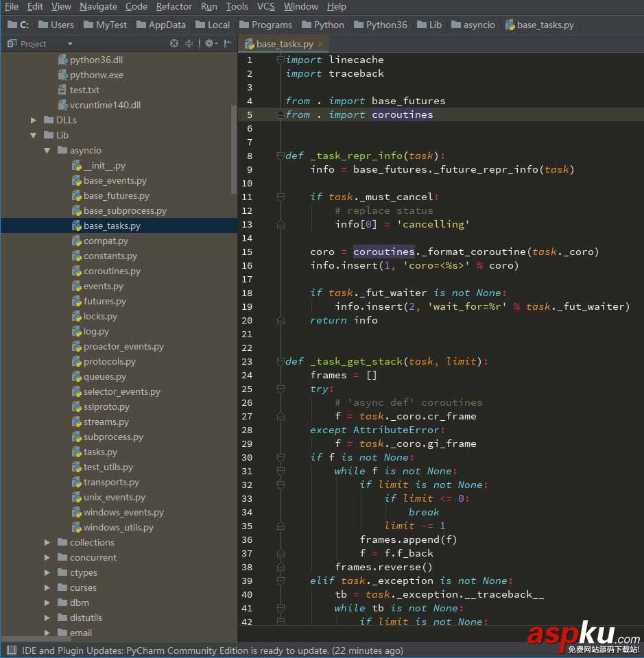Select compat.py in project tree
Screen dimensions: 644x658
pos(106,241)
